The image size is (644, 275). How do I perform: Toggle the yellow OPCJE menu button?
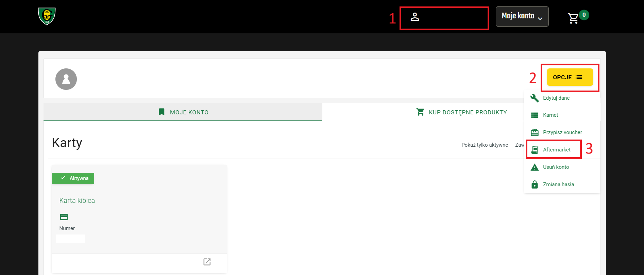(570, 77)
